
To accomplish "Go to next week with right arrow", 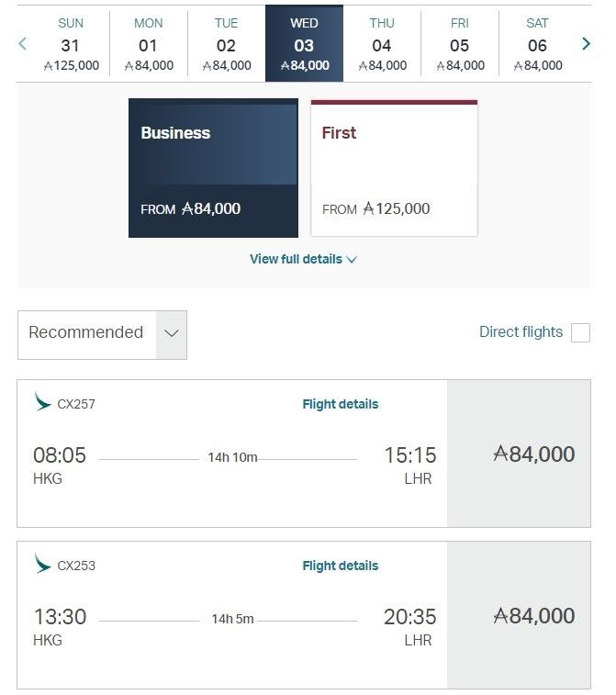I will click(586, 44).
